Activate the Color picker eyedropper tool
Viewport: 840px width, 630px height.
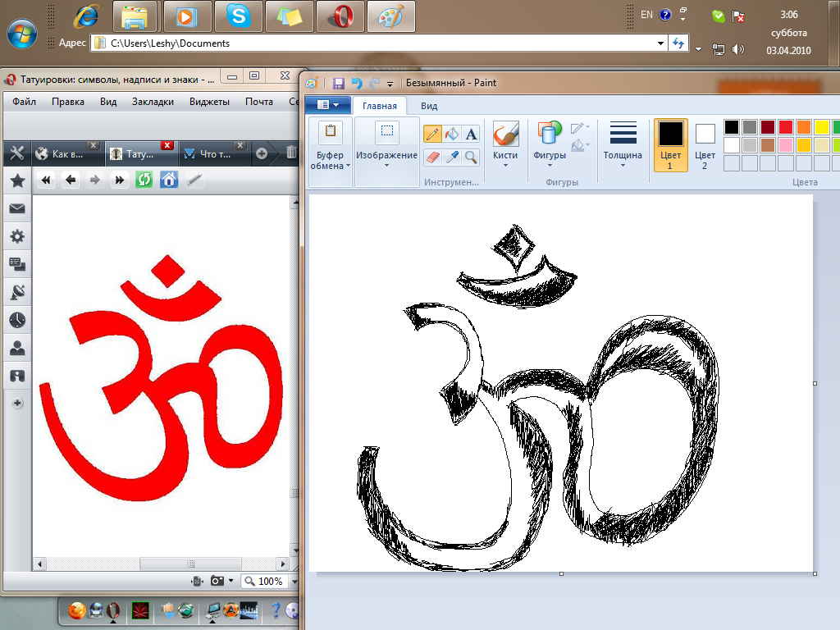coord(452,157)
